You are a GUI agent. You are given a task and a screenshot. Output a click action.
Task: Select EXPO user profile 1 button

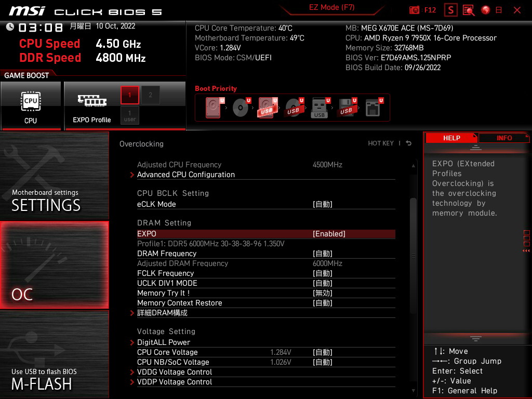129,115
